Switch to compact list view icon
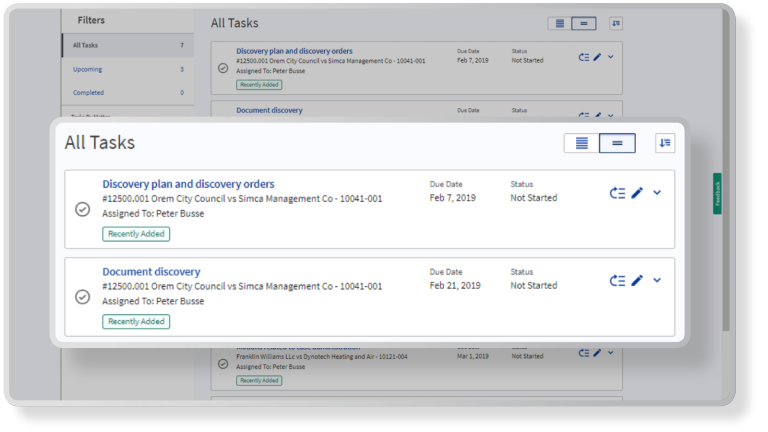Screen dimensions: 768x432 click(582, 144)
